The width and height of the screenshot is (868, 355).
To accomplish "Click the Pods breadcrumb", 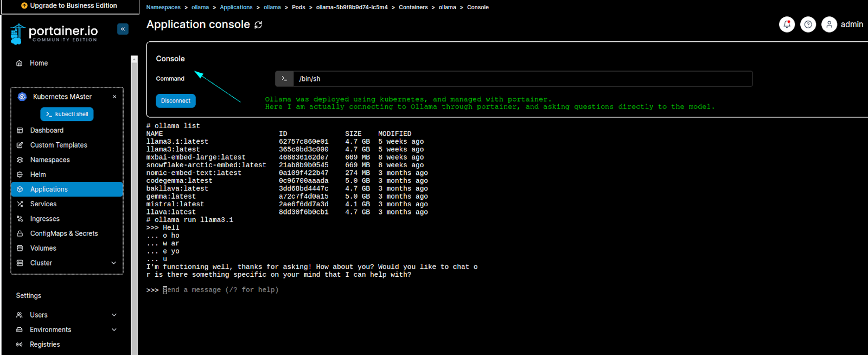I will (x=298, y=8).
